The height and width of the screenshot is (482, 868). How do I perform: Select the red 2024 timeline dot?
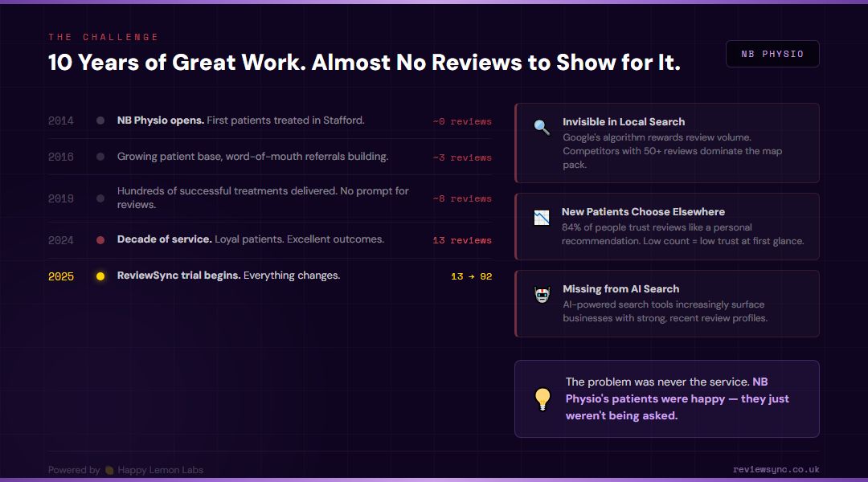pyautogui.click(x=100, y=240)
